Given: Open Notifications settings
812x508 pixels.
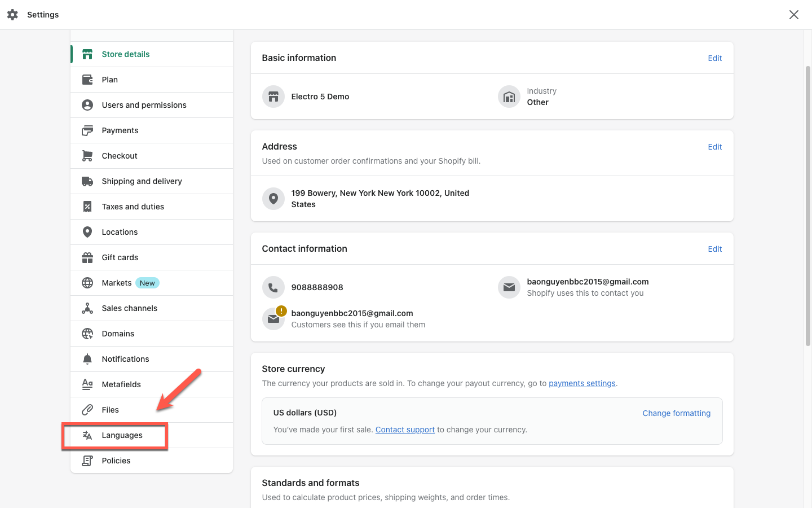Looking at the screenshot, I should [x=152, y=359].
